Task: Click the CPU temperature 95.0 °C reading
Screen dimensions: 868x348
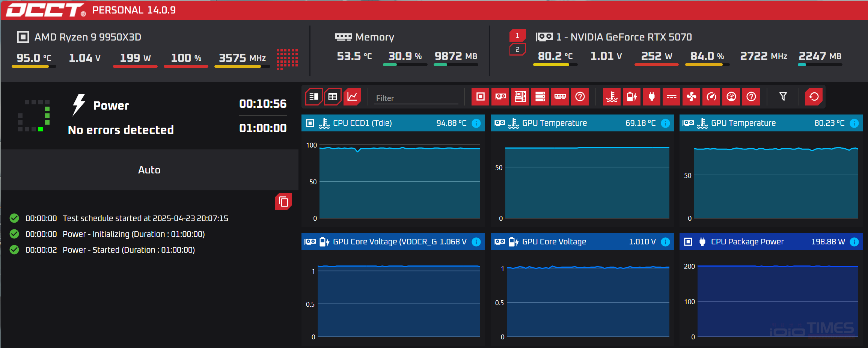Action: point(34,58)
